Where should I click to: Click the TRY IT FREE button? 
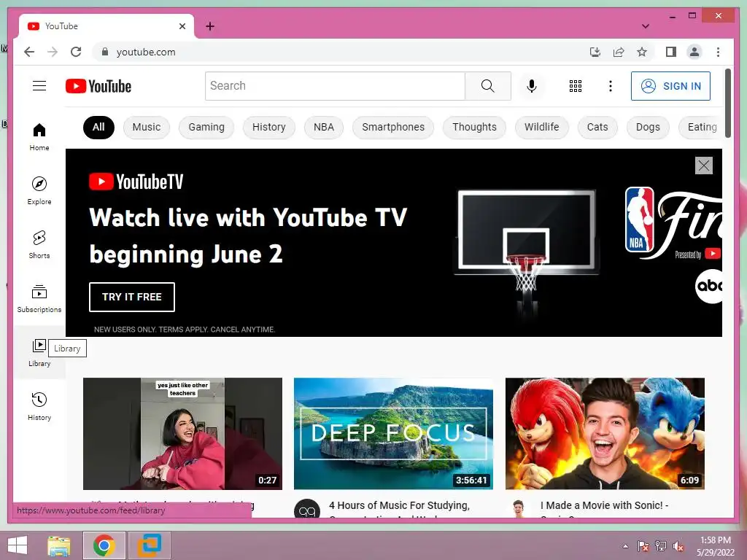pyautogui.click(x=132, y=297)
